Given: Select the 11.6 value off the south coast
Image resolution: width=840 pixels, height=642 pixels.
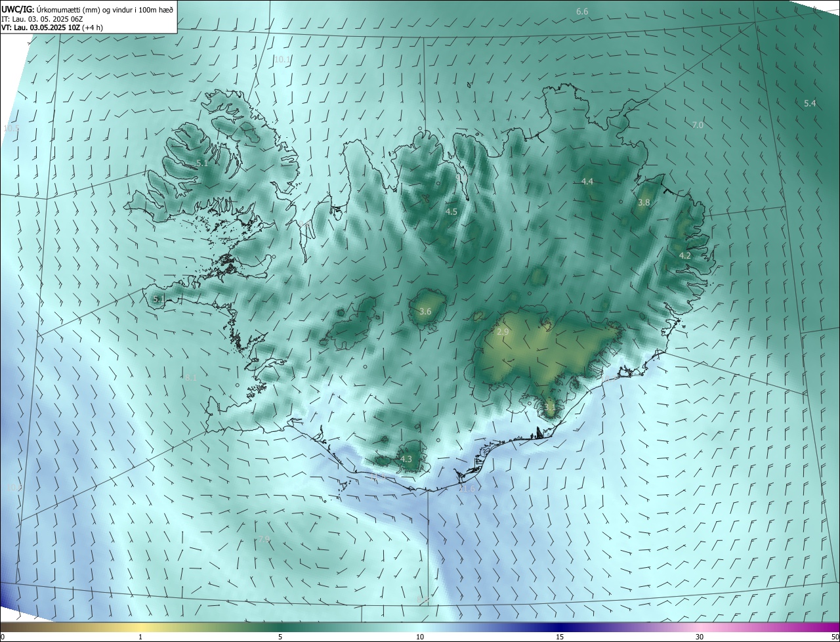Looking at the screenshot, I should coord(467,489).
